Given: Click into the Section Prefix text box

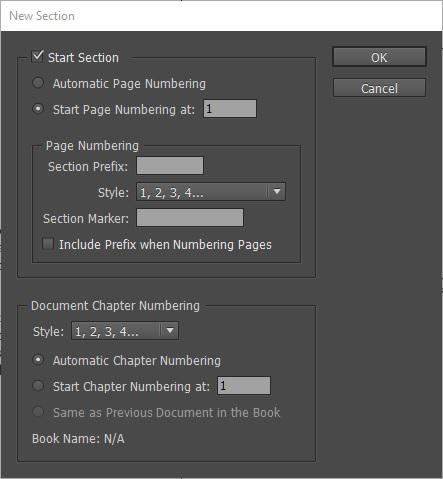Looking at the screenshot, I should [x=170, y=166].
